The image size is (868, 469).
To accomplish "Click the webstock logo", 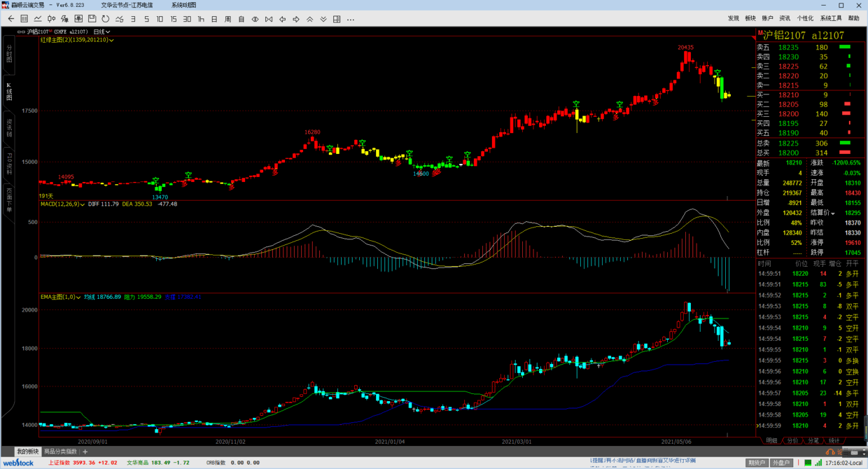I will pos(17,463).
